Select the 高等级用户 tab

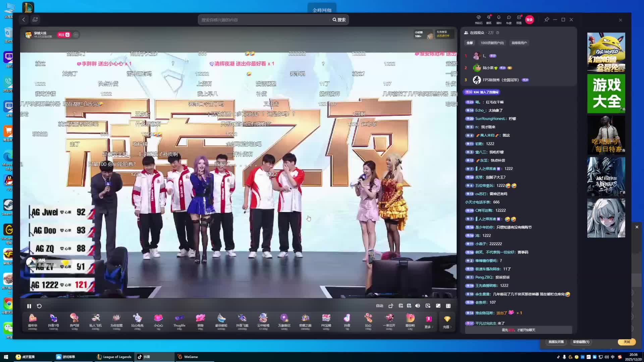[519, 43]
